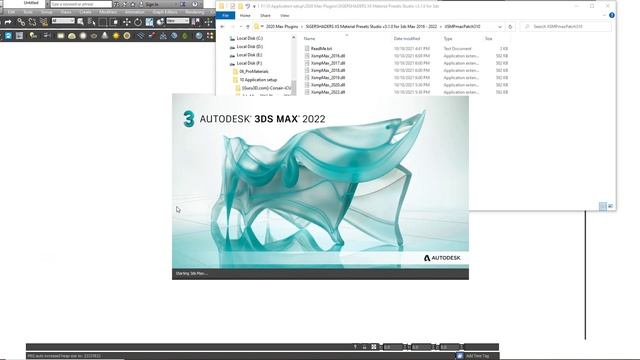Screen dimensions: 640x360
Task: Open the Views menu in 3ds Max
Action: click(66, 12)
